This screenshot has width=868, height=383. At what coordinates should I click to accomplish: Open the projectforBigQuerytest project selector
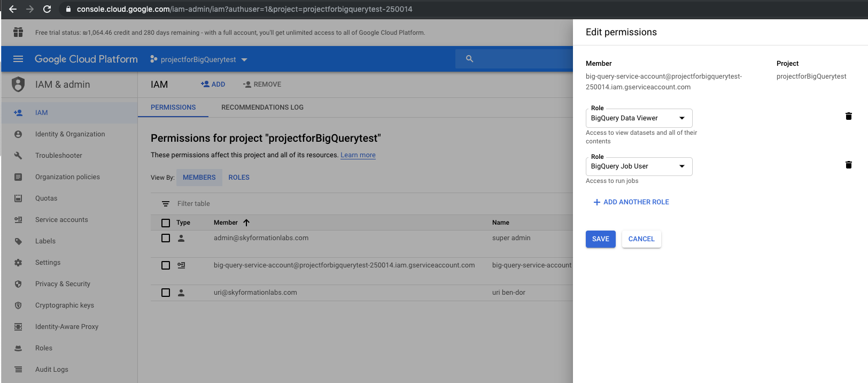[199, 59]
